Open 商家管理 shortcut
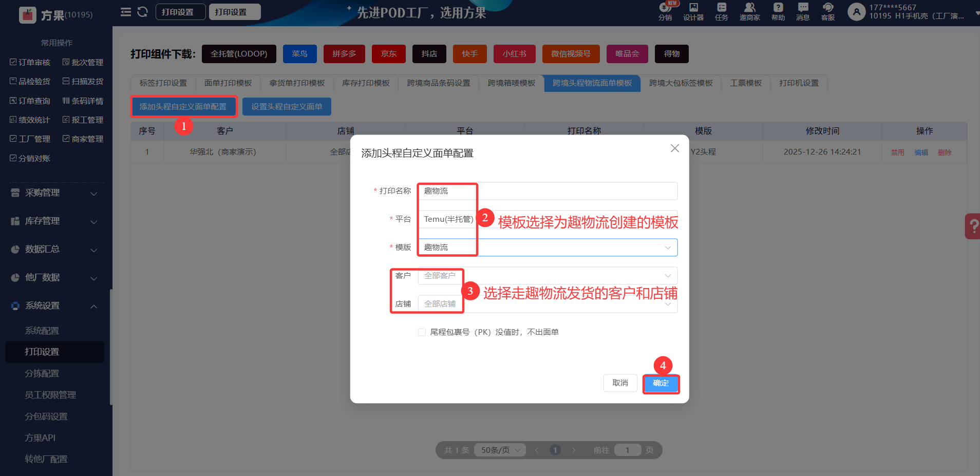 83,139
